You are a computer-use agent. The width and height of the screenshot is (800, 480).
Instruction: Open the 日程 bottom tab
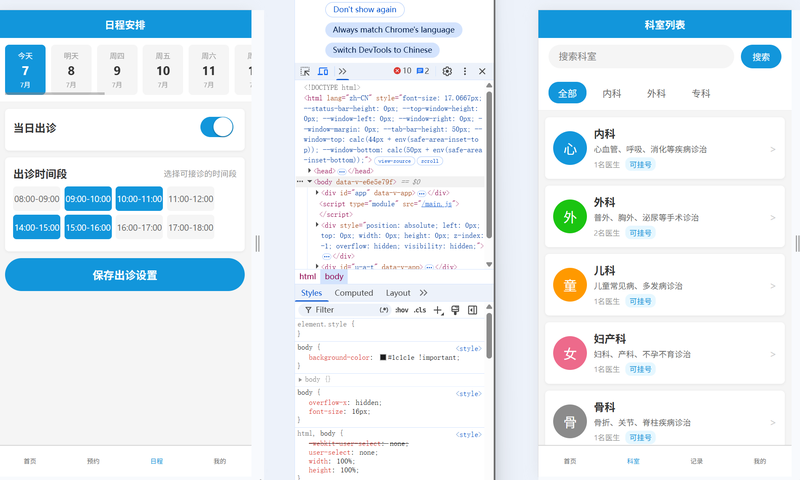(x=157, y=461)
